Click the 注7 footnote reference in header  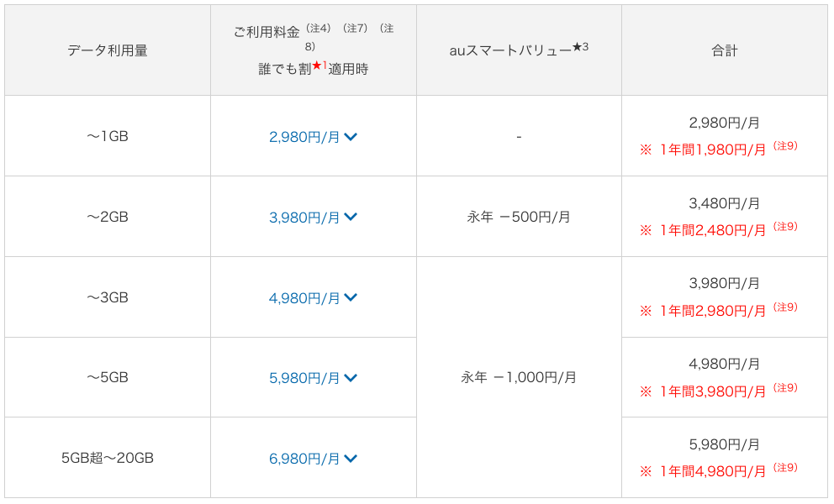[356, 29]
